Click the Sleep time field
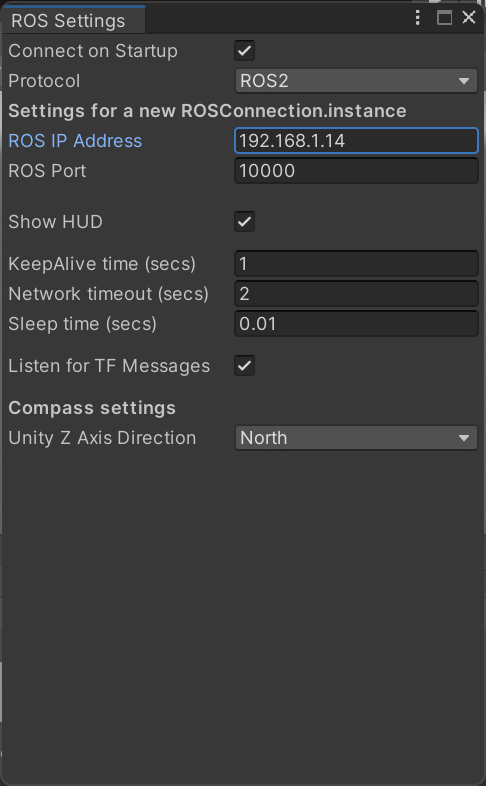486x786 pixels. point(356,324)
